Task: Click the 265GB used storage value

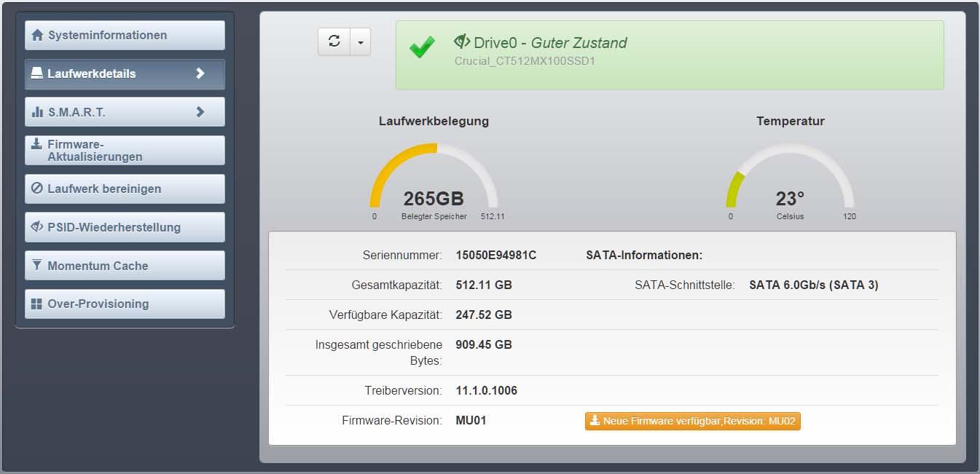Action: 434,199
